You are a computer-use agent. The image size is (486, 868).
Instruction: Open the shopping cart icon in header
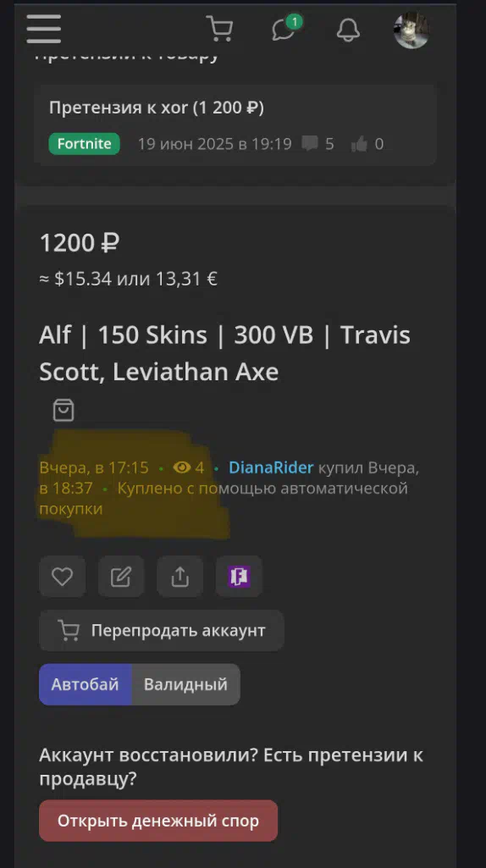click(x=219, y=28)
